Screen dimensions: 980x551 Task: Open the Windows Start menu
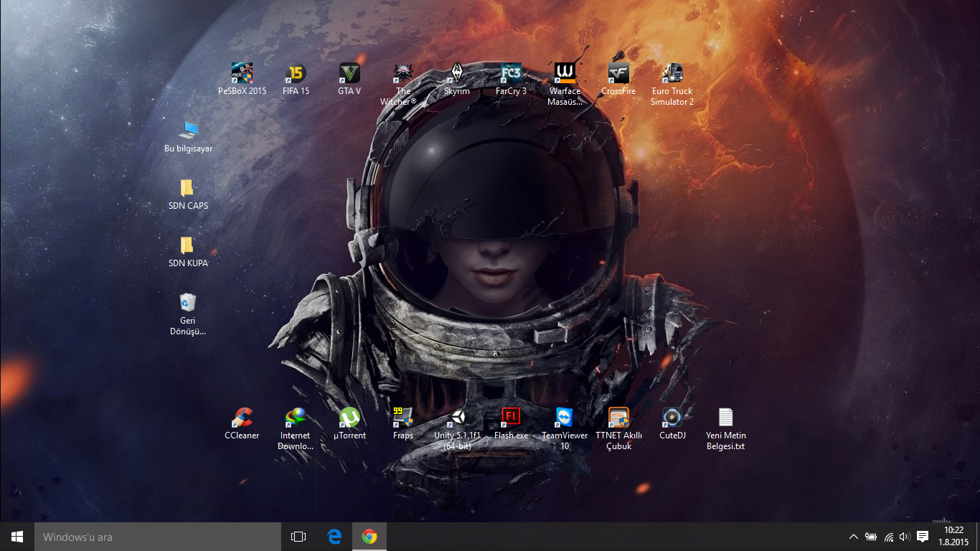[x=17, y=537]
